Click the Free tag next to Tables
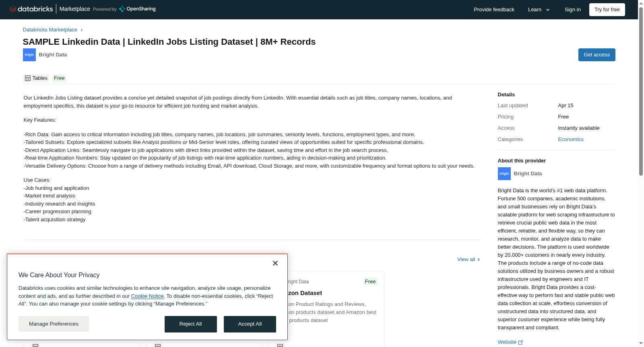Screen dimensions: 644x347 (x=59, y=78)
